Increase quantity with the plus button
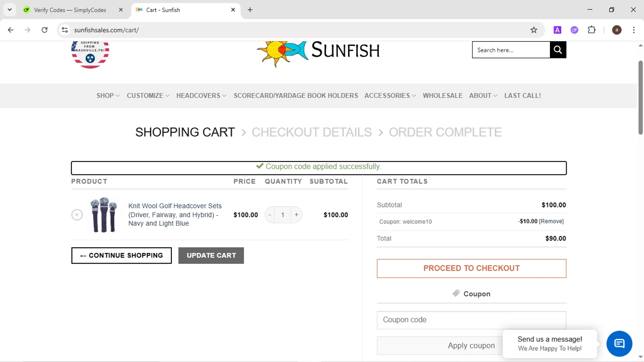The image size is (644, 362). tap(296, 215)
